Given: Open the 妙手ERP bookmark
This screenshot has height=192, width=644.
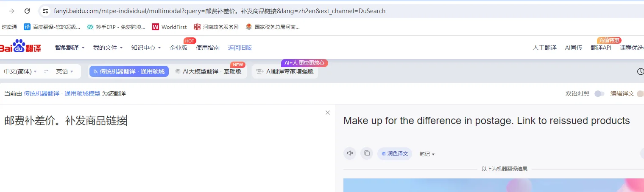Looking at the screenshot, I should 116,27.
